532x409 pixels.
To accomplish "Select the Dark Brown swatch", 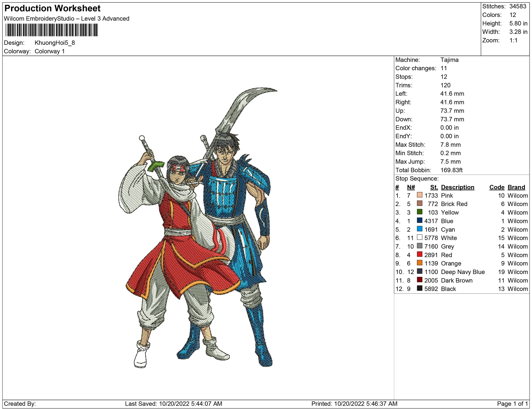I will [419, 280].
